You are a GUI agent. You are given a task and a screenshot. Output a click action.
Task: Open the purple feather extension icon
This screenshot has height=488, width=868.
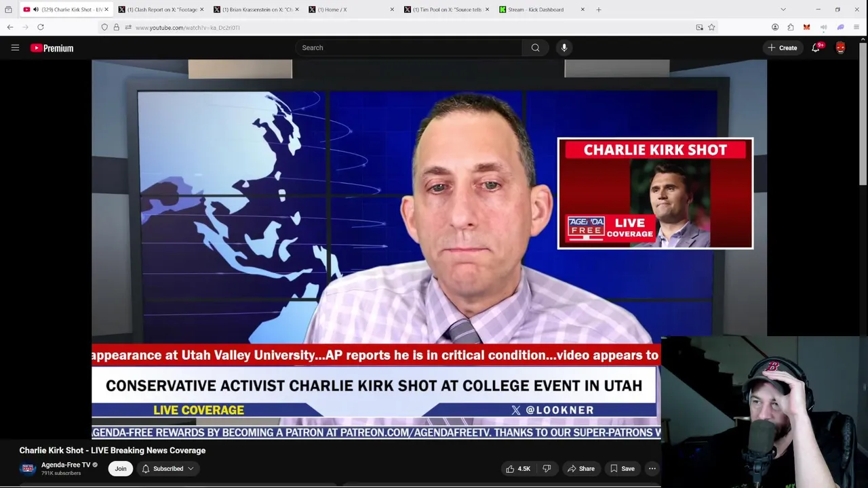point(840,27)
